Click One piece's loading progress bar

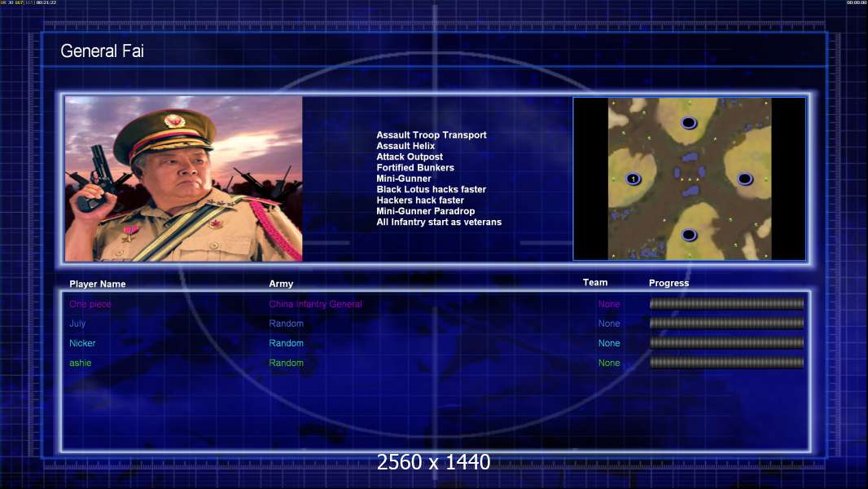click(x=727, y=303)
